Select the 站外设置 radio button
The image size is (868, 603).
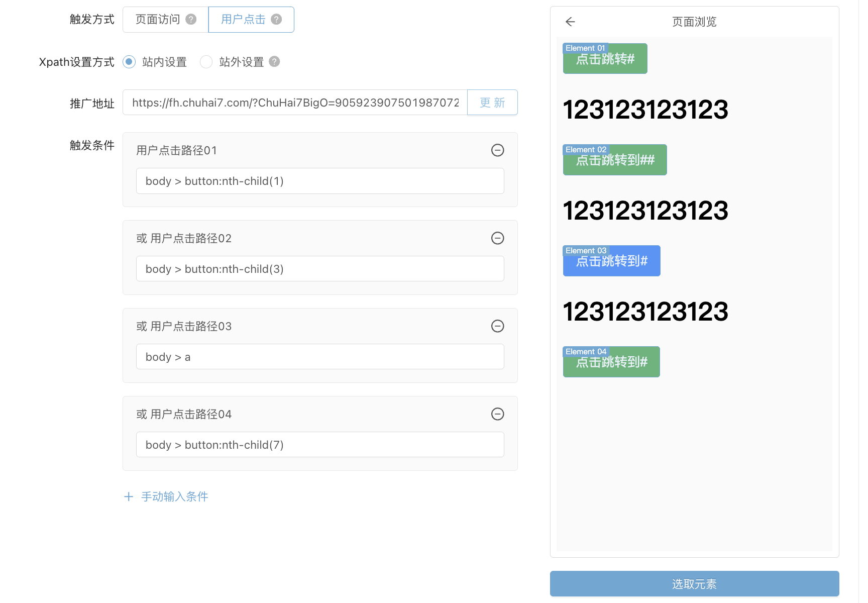pos(206,62)
